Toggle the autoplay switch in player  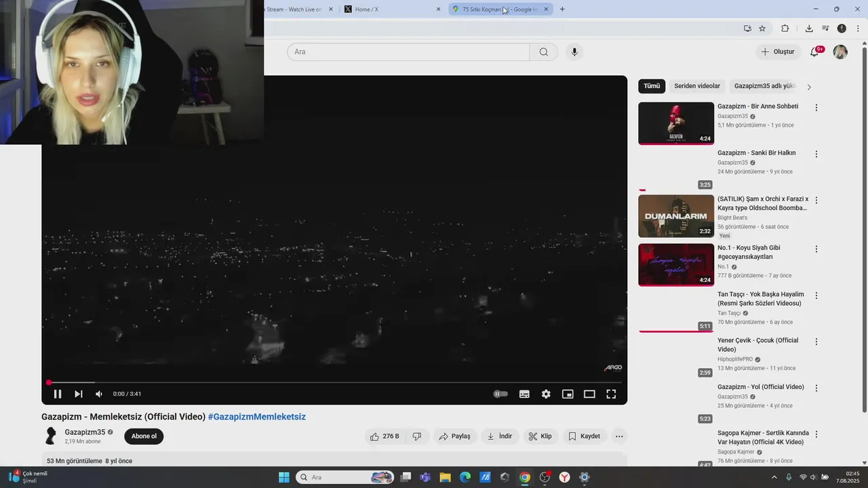point(500,394)
